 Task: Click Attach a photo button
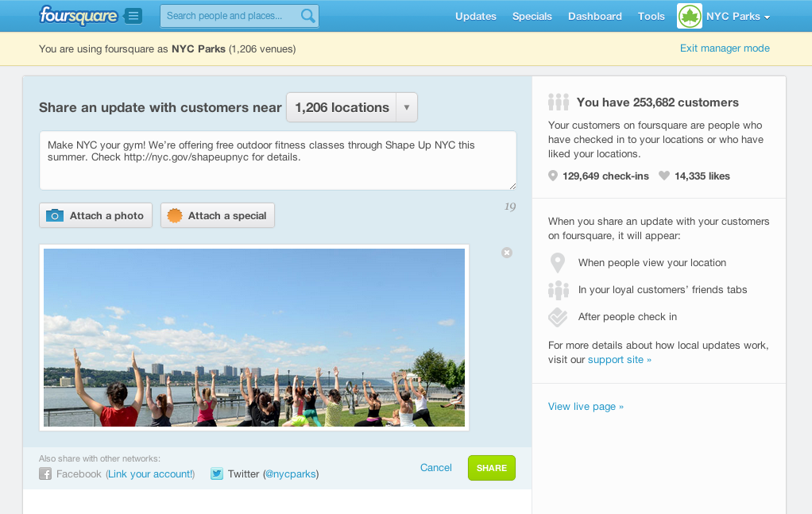96,215
